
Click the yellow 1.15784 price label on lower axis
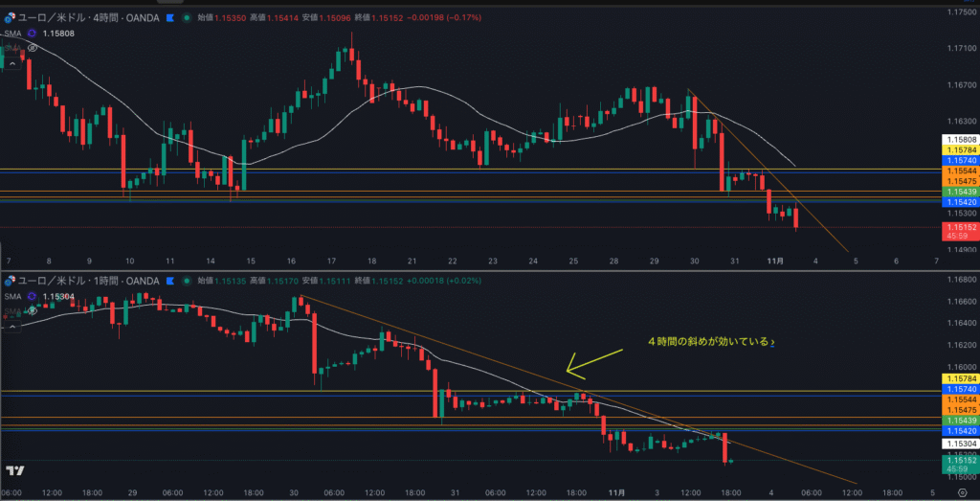pyautogui.click(x=961, y=379)
